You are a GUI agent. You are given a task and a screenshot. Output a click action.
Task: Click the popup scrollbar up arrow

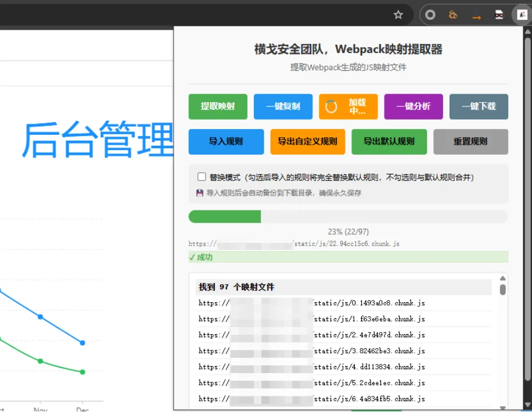point(527,31)
